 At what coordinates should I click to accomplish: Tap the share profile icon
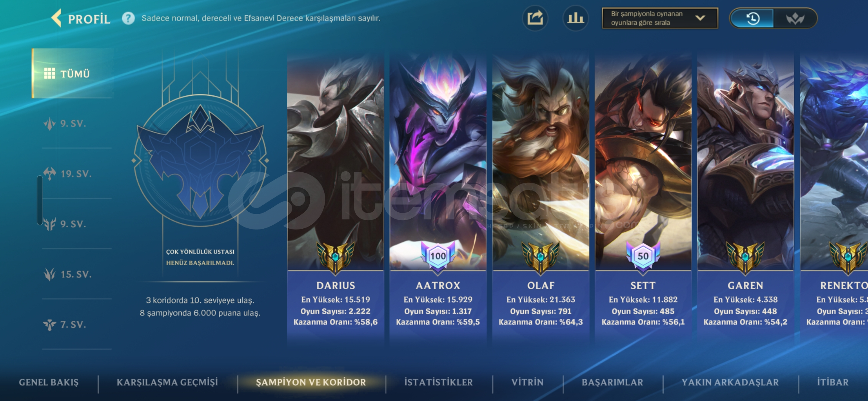click(535, 18)
